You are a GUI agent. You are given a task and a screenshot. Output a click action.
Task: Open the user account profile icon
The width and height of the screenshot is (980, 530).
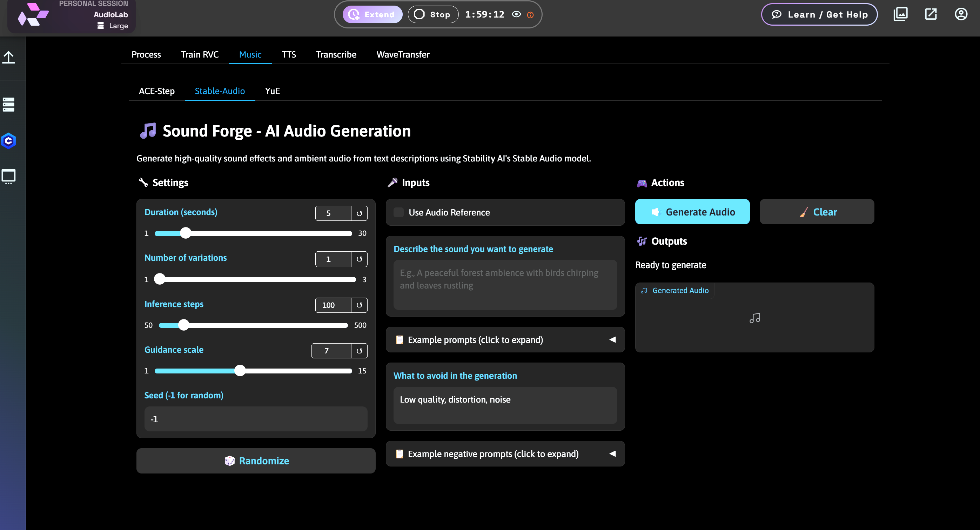tap(961, 14)
